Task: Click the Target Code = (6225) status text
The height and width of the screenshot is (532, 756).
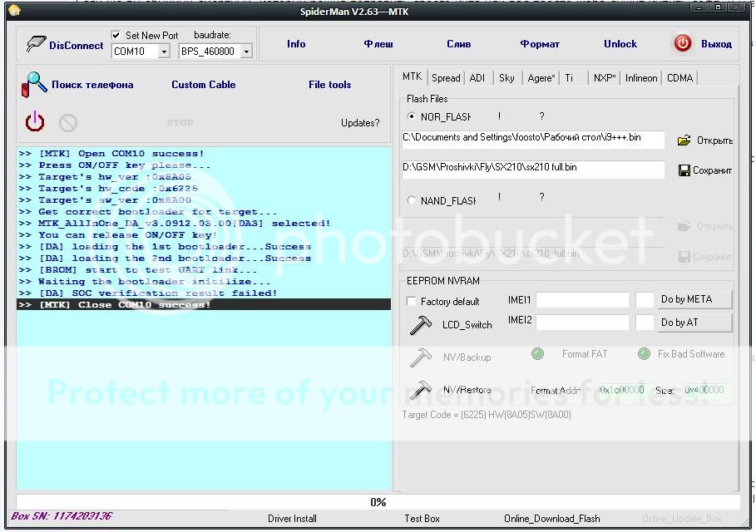Action: (487, 415)
